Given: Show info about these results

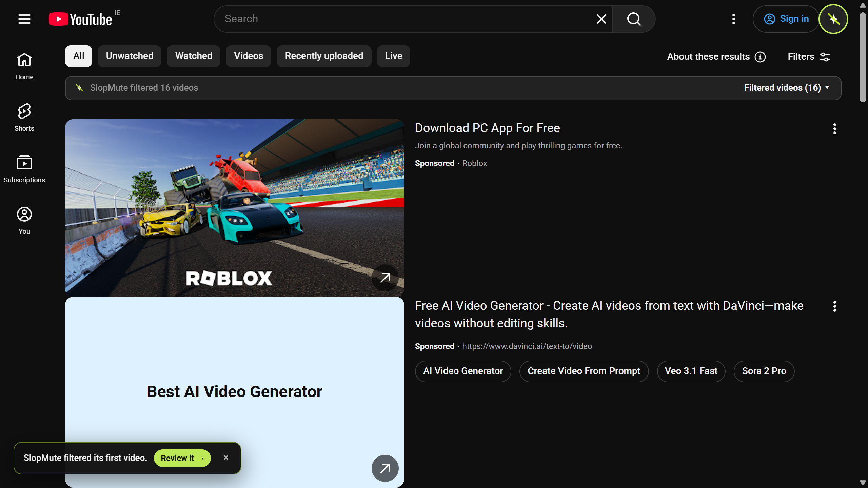Looking at the screenshot, I should click(716, 57).
